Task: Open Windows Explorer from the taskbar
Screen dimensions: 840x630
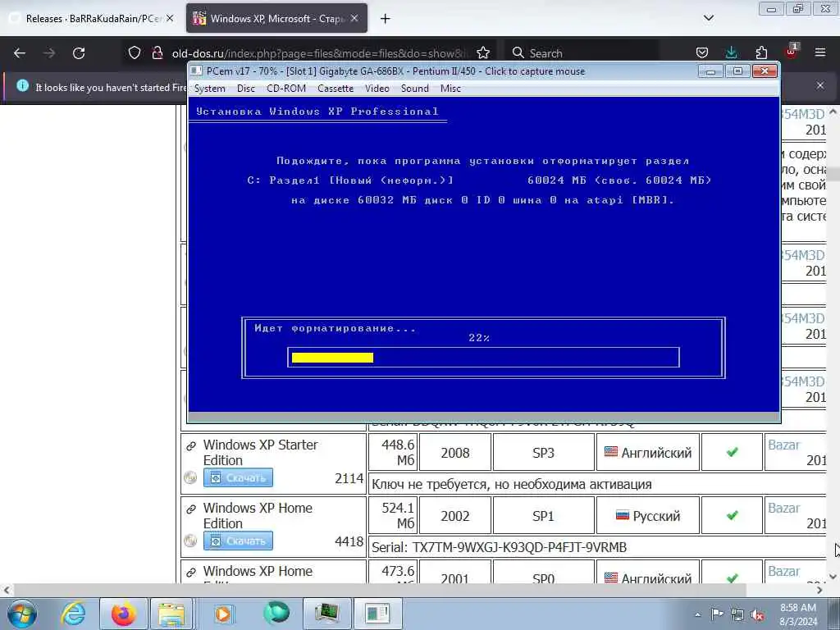Action: click(171, 614)
